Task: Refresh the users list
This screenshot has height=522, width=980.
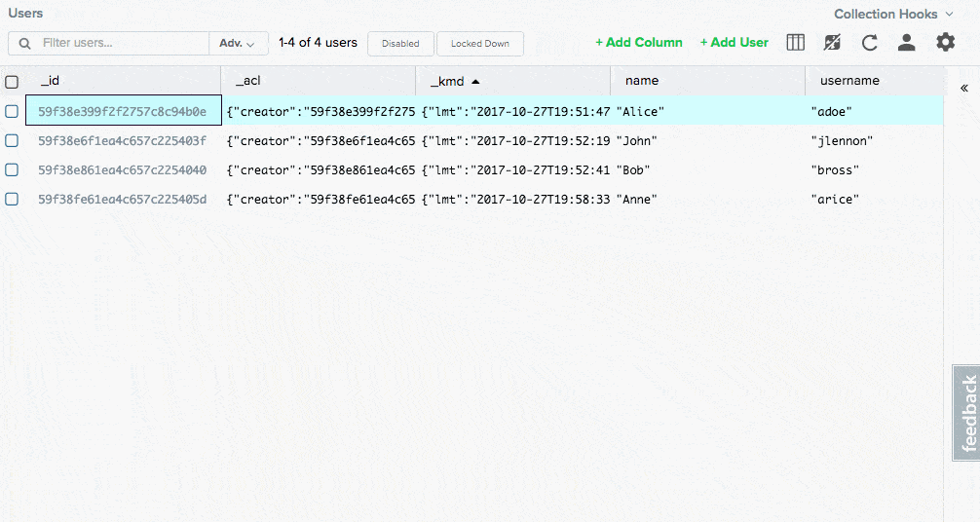Action: [x=869, y=43]
